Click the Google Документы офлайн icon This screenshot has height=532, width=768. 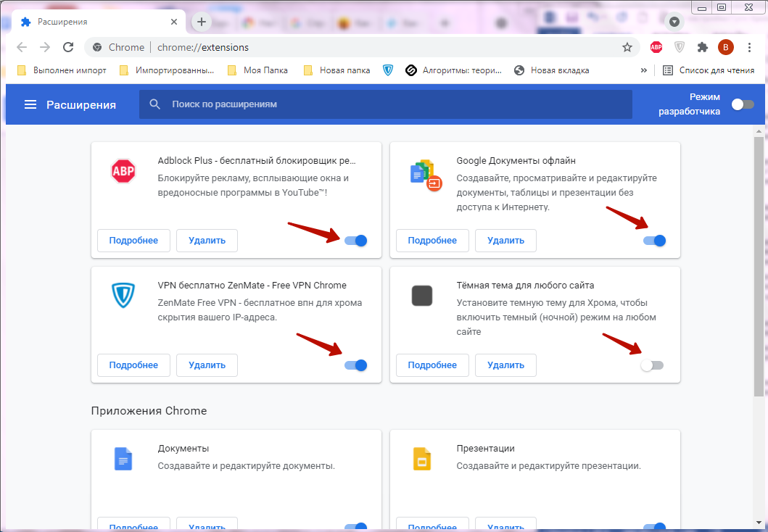coord(426,175)
